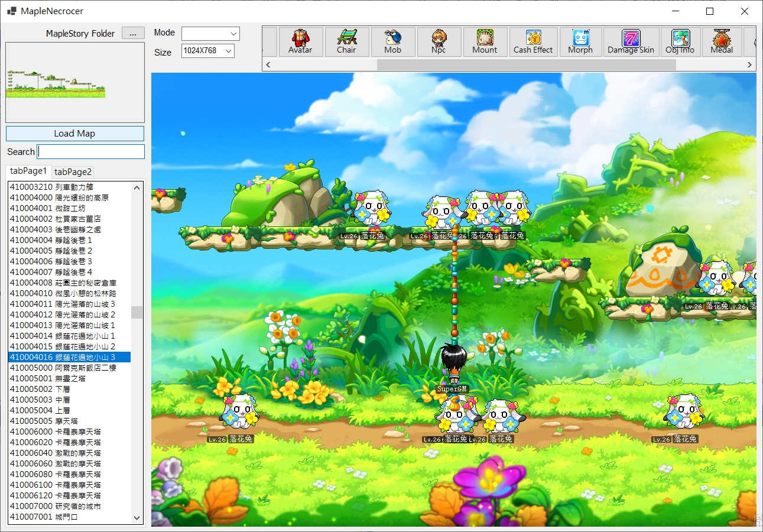Maximize the MapleNecrocer window
This screenshot has width=763, height=532.
tap(710, 11)
